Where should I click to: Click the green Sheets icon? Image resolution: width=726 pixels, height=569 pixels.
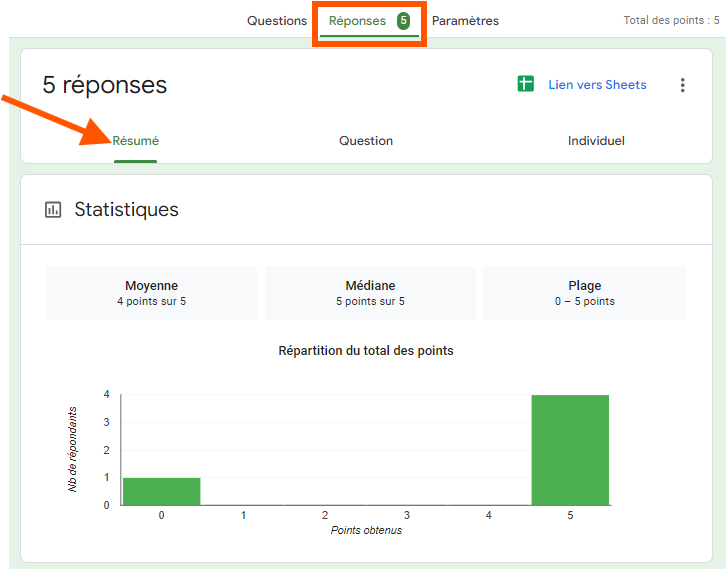pyautogui.click(x=526, y=84)
